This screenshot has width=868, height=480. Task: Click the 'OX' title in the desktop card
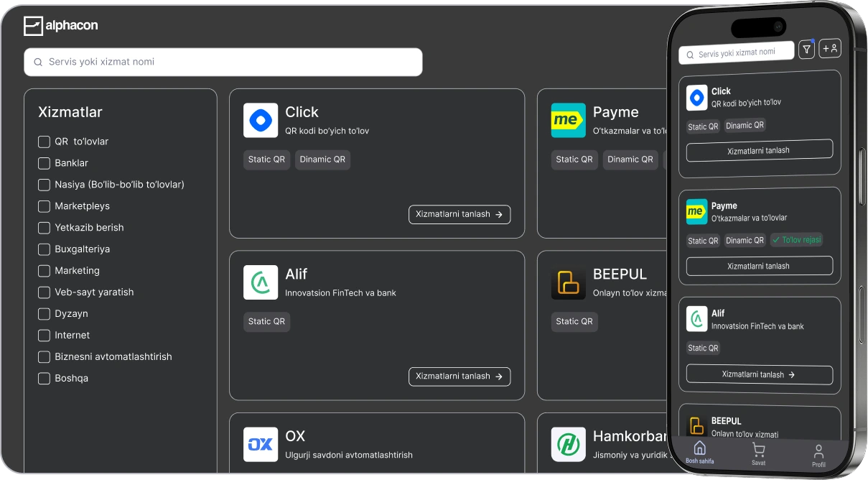(295, 436)
